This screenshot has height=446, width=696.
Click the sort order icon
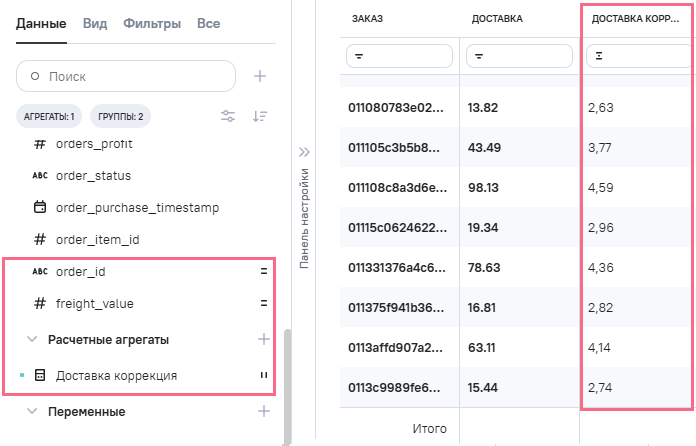[260, 117]
